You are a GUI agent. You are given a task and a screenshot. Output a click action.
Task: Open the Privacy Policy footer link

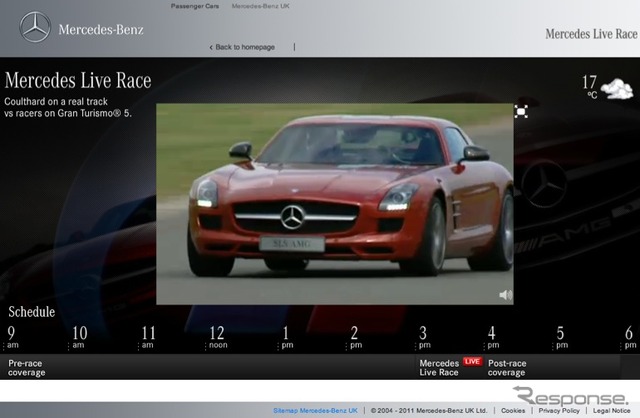559,411
